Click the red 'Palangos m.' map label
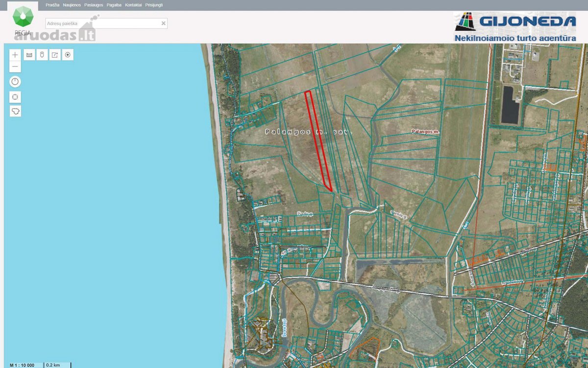Viewport: 588px width, 368px height. tap(426, 131)
